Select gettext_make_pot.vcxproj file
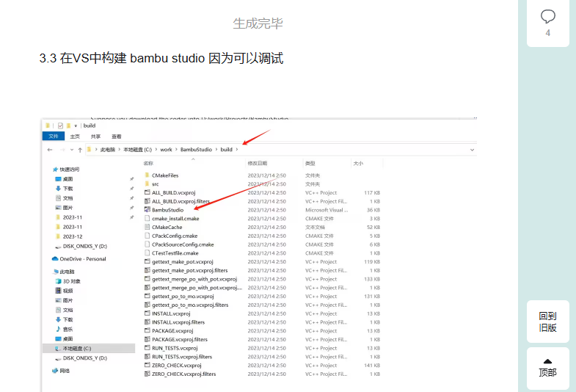The image size is (576, 392). pyautogui.click(x=182, y=261)
